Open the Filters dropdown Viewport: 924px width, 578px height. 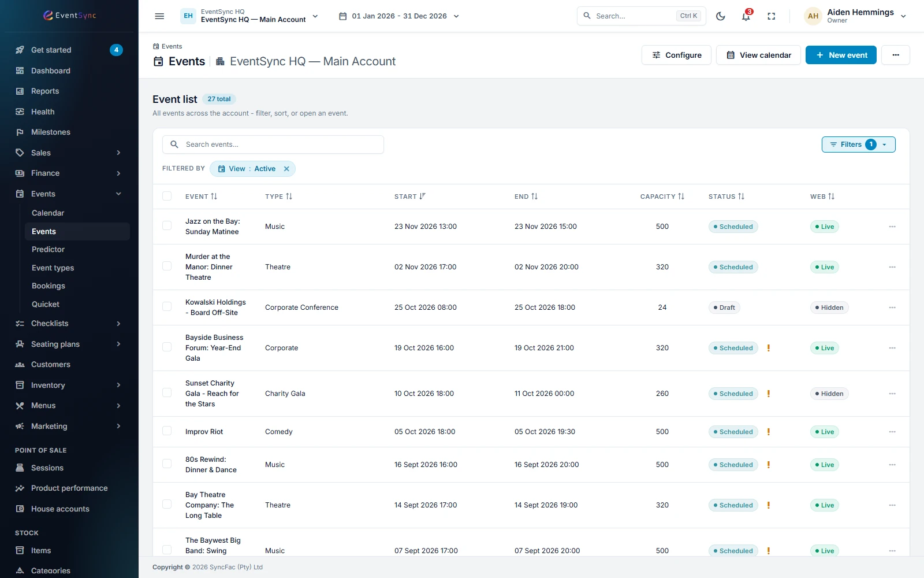[x=858, y=144]
